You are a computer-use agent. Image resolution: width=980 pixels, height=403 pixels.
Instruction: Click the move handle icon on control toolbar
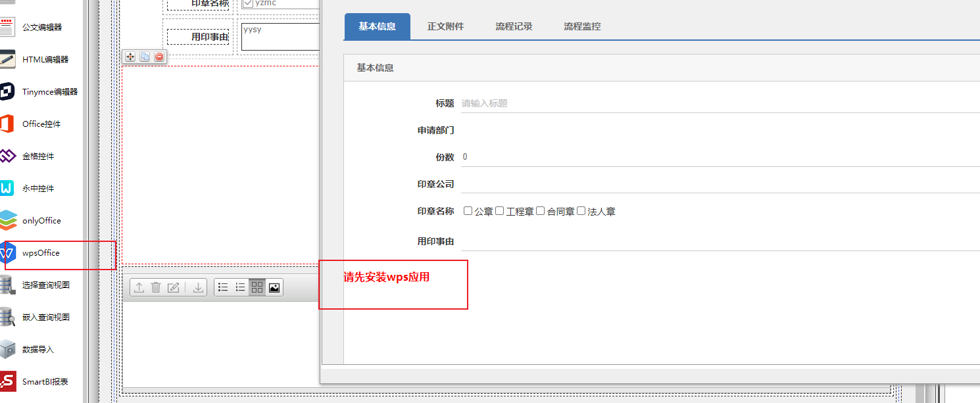point(130,57)
